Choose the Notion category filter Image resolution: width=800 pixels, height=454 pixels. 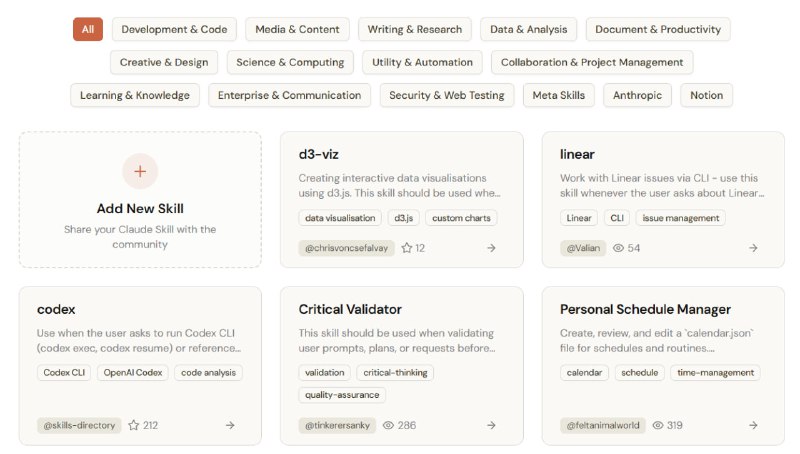(x=706, y=95)
